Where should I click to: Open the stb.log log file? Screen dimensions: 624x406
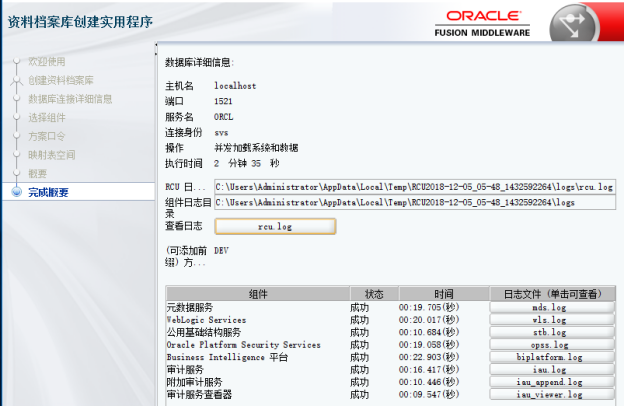click(x=552, y=332)
